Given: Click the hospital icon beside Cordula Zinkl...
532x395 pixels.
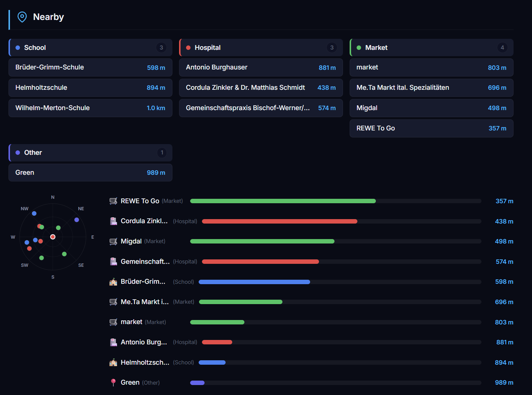Looking at the screenshot, I should (x=113, y=221).
